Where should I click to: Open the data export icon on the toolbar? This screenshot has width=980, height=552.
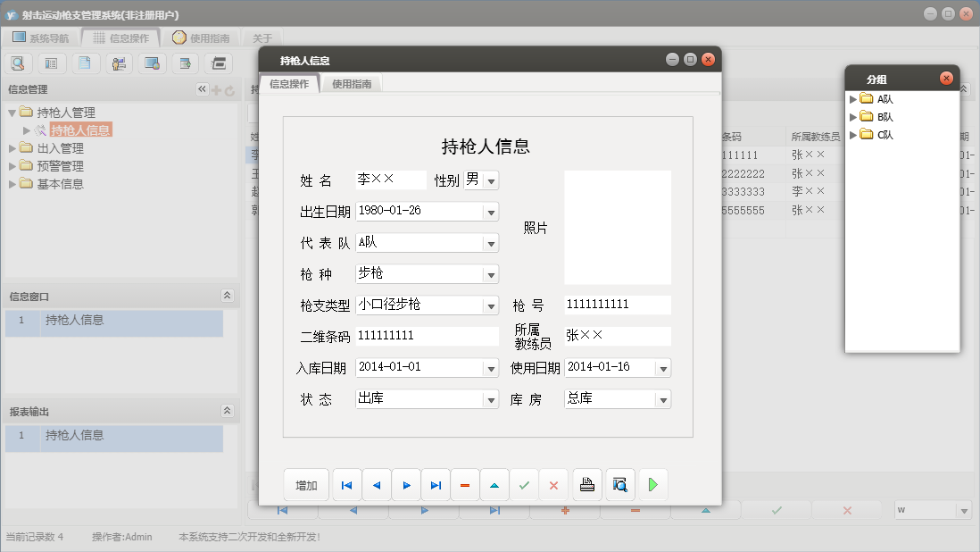point(185,63)
